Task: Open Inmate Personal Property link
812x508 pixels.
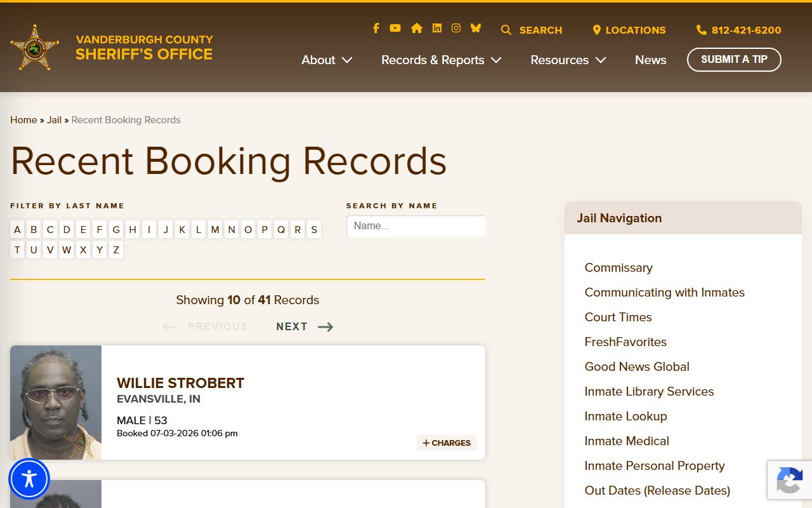Action: [x=655, y=466]
